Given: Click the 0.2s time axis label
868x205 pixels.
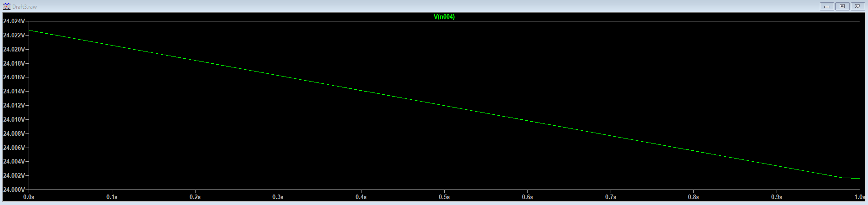Looking at the screenshot, I should 195,197.
